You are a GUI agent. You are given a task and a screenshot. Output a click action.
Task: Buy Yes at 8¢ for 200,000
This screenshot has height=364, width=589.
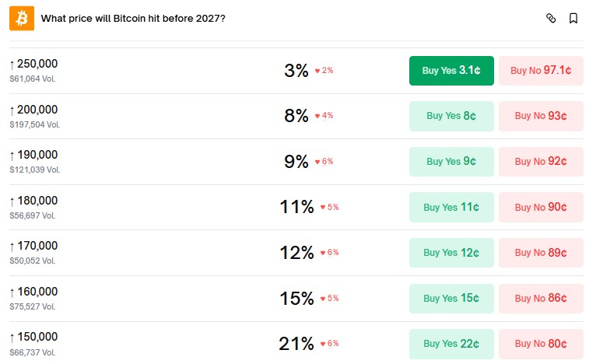[x=451, y=116]
